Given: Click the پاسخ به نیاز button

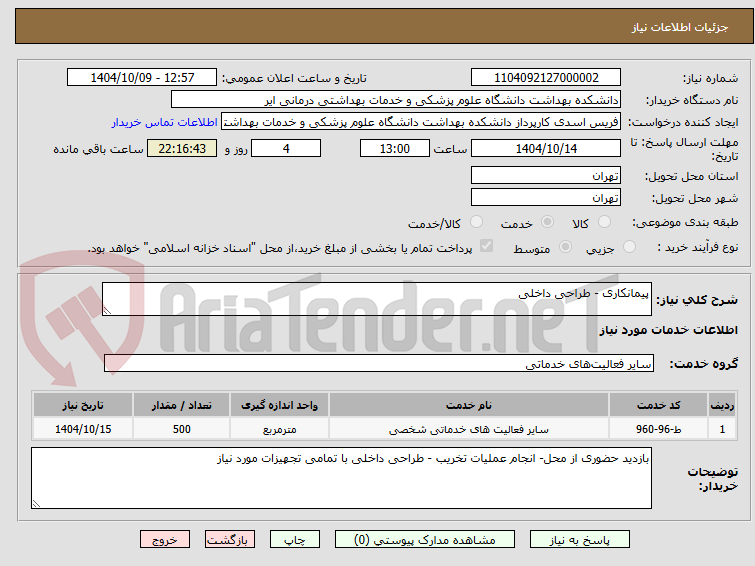Looking at the screenshot, I should (580, 540).
